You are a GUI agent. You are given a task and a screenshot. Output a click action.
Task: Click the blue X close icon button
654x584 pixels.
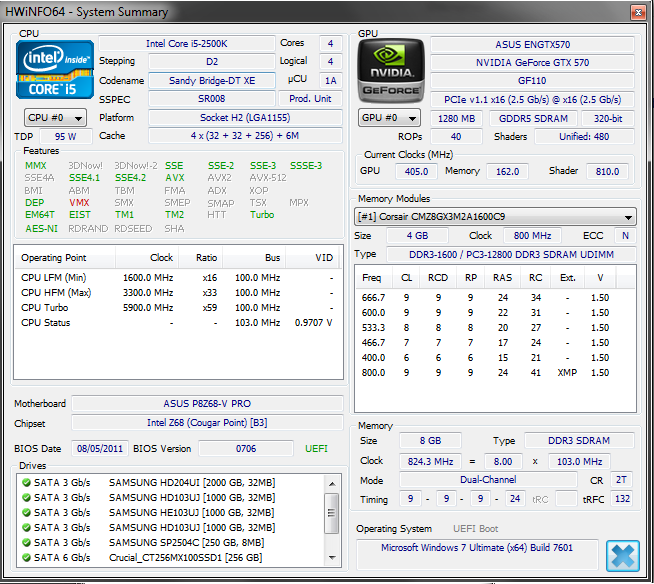click(x=622, y=556)
